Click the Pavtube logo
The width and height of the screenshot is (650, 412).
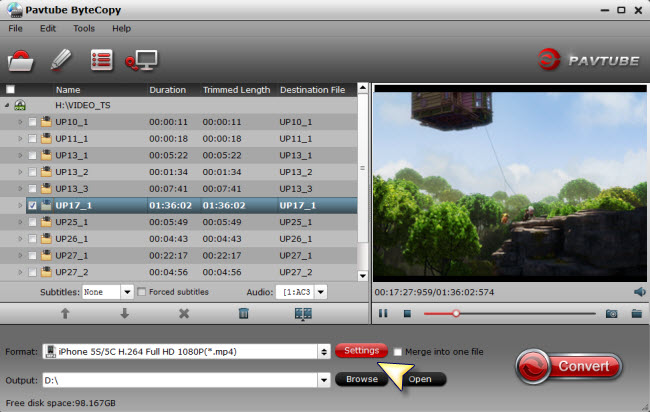(x=588, y=60)
